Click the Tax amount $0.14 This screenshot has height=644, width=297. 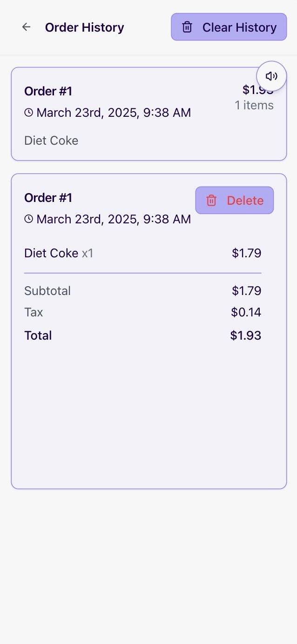pyautogui.click(x=246, y=312)
